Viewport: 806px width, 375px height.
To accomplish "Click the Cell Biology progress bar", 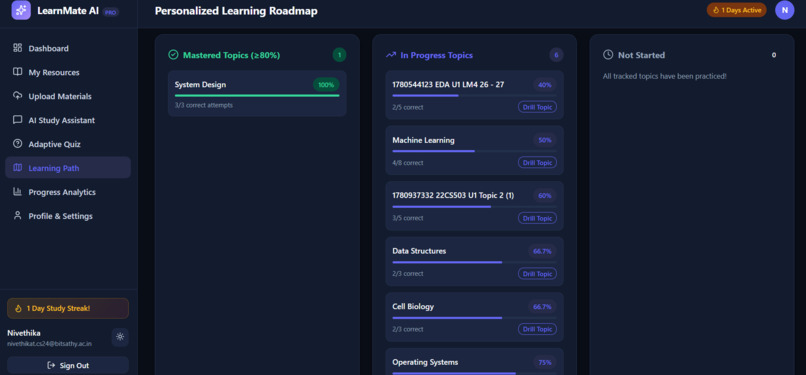I will tap(474, 317).
